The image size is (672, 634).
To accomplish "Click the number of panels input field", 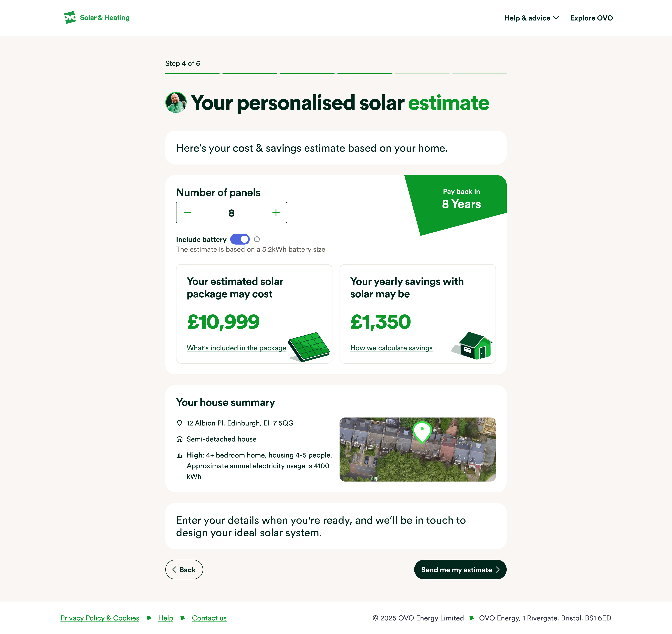I will (231, 213).
